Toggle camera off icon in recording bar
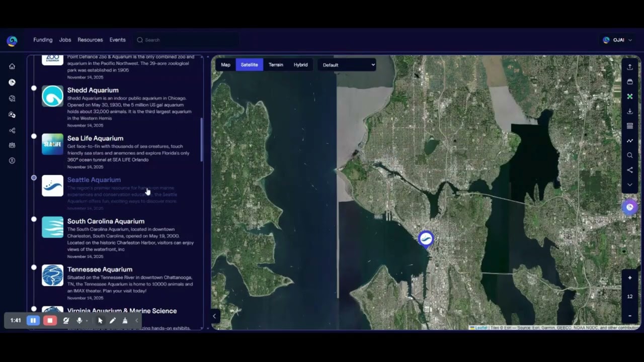The image size is (644, 362). 66,320
